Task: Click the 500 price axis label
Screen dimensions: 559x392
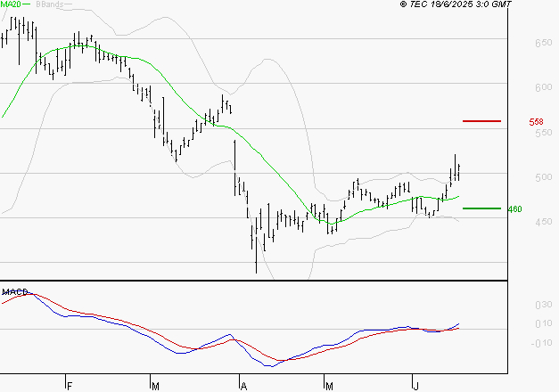Action: tap(544, 177)
